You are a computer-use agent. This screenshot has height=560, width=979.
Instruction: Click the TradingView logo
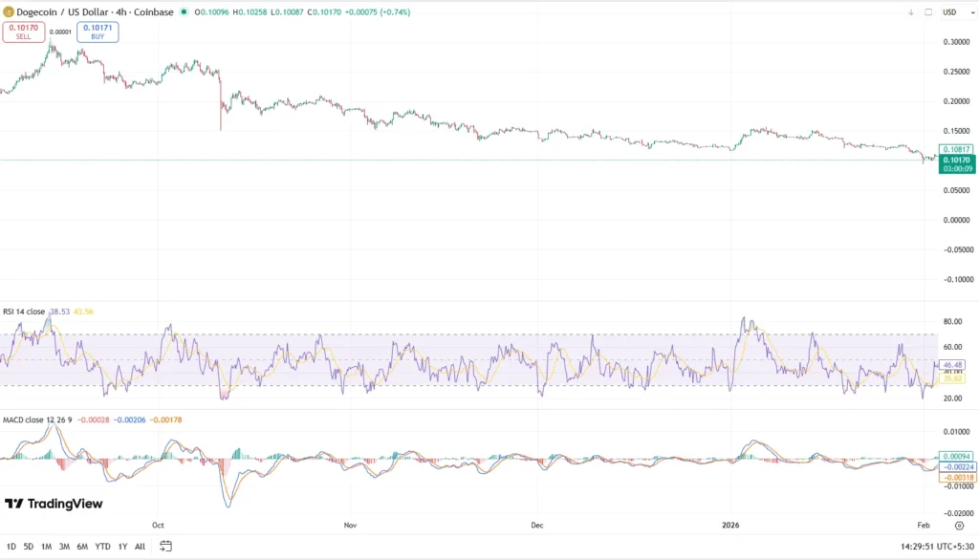(55, 504)
